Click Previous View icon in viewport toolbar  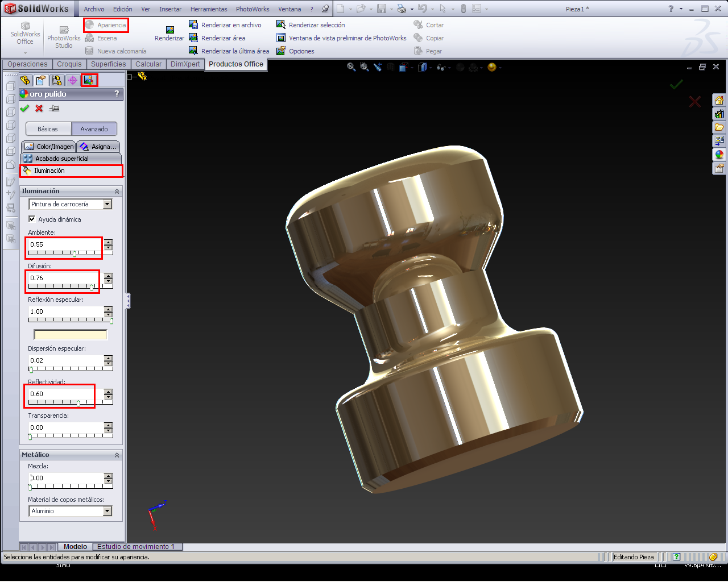[378, 67]
